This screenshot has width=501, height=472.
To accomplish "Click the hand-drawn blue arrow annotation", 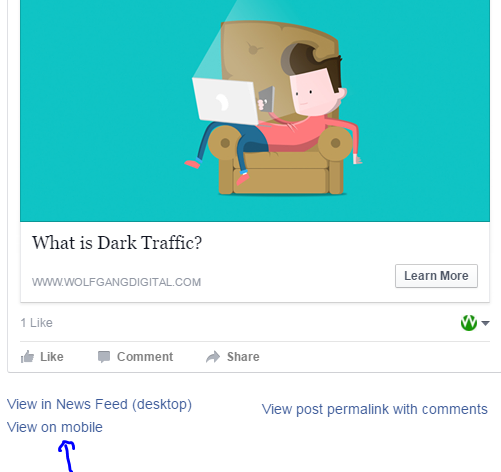I will 67,456.
